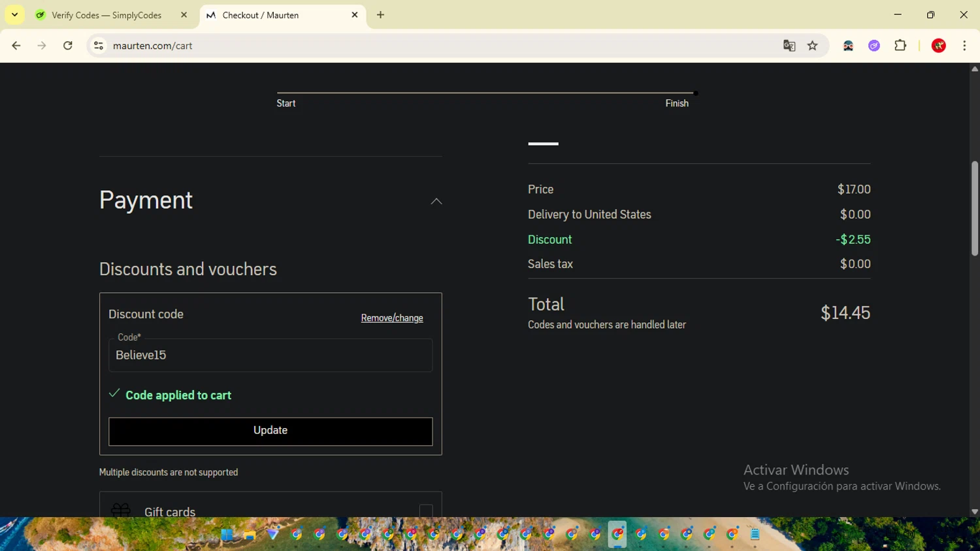Click Remove/change discount code link

pos(392,318)
